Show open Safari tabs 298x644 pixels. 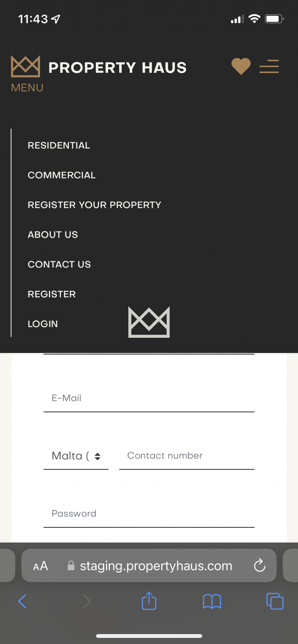coord(275,601)
